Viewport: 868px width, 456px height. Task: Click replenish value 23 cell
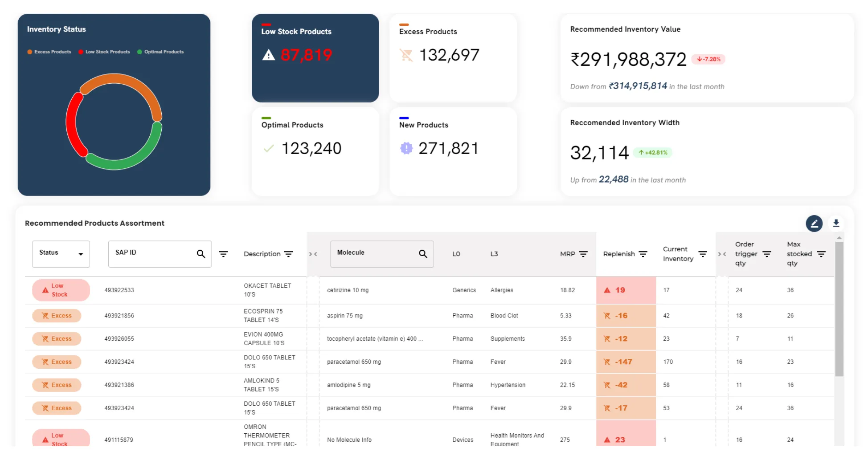click(x=626, y=433)
